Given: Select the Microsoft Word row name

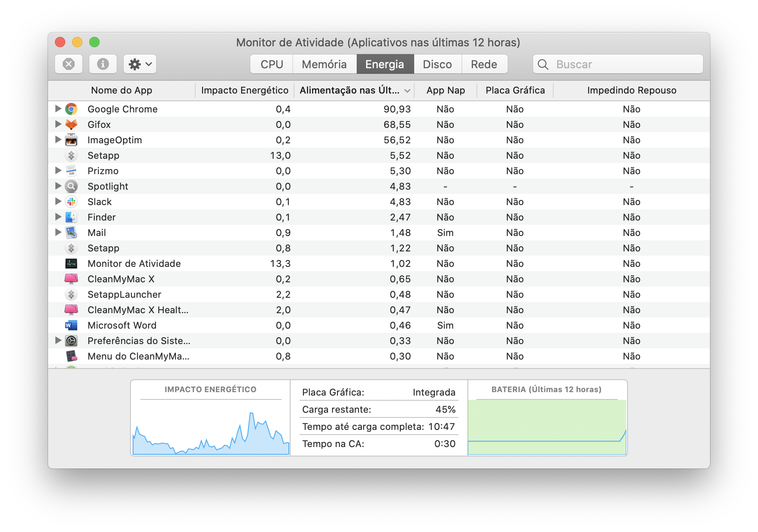Looking at the screenshot, I should tap(122, 325).
